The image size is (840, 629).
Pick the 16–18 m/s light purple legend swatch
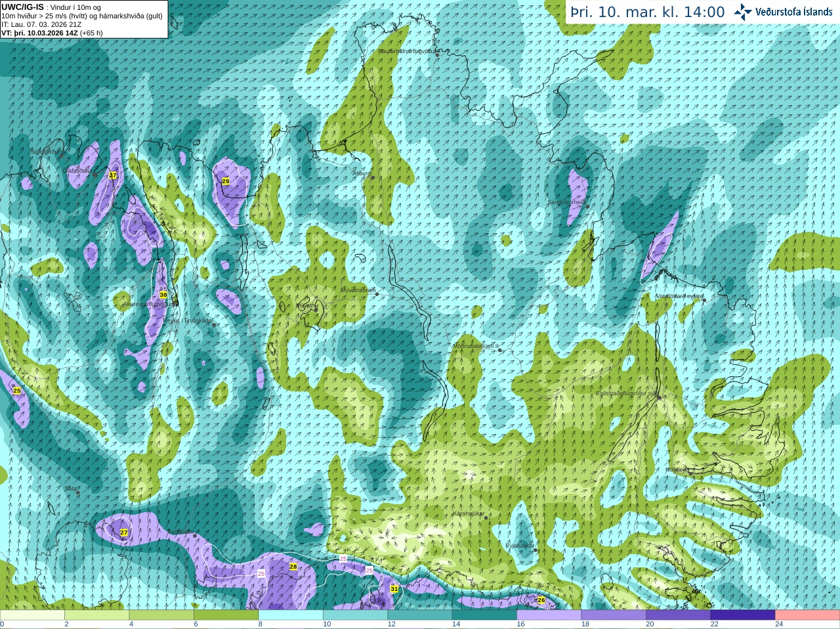click(549, 615)
